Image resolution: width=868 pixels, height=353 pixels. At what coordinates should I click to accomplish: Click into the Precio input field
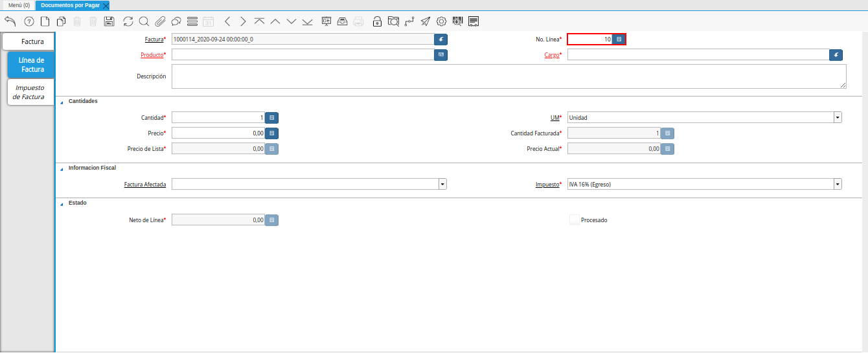pos(218,133)
